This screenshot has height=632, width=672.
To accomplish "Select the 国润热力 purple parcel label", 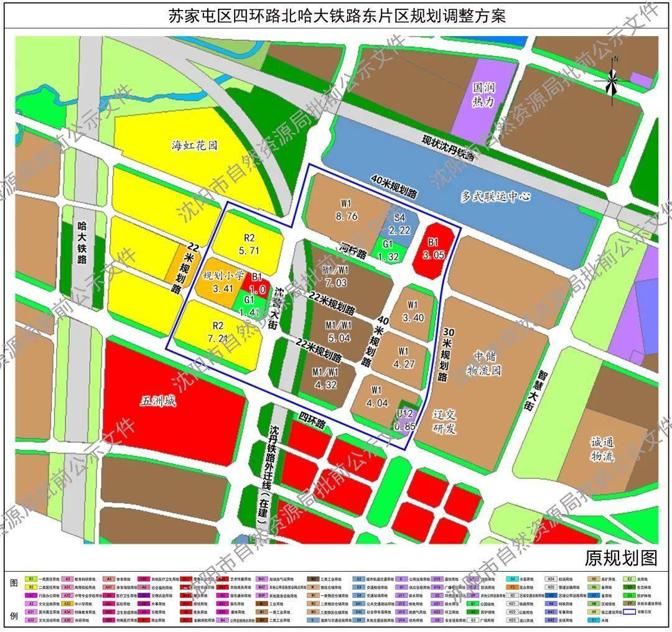I will tap(483, 95).
